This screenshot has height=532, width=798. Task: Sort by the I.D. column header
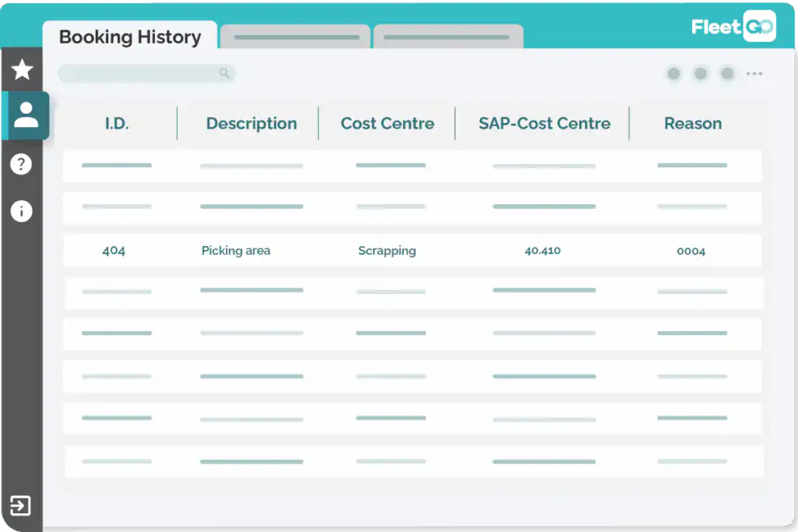(x=117, y=123)
